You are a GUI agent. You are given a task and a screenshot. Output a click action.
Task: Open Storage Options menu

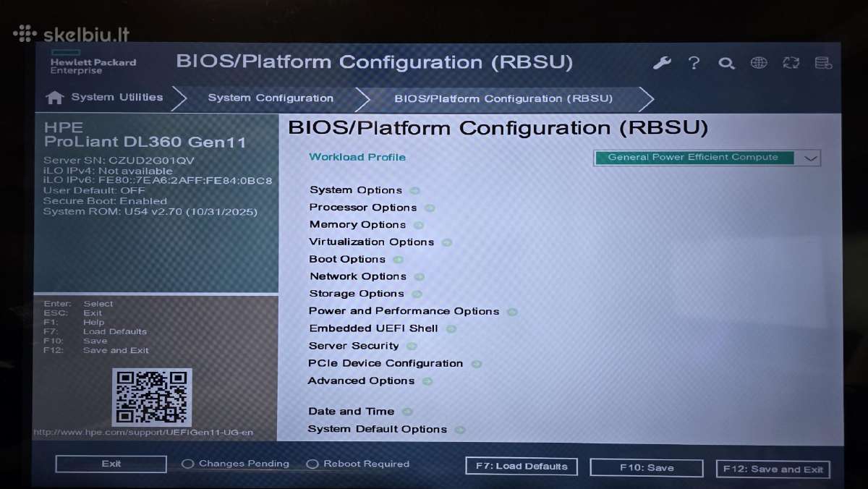tap(357, 294)
